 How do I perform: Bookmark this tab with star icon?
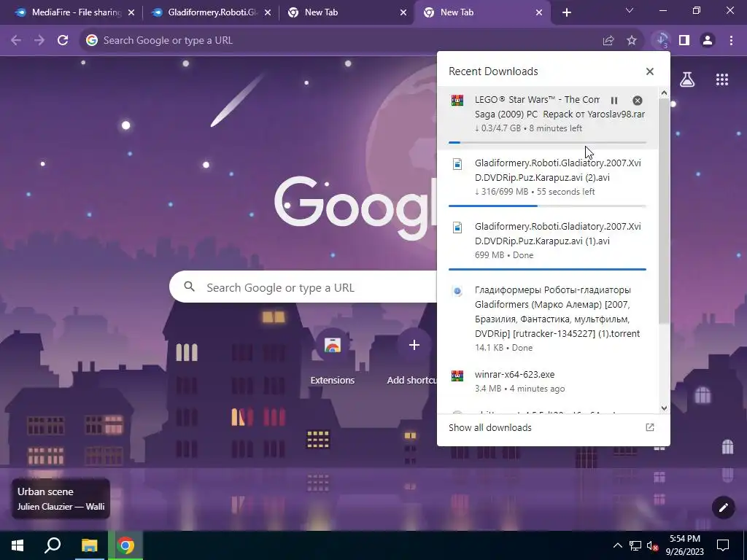tap(632, 41)
